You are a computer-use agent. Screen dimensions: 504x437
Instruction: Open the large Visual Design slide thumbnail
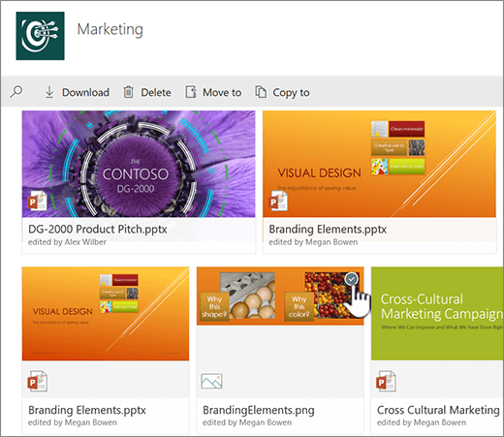[379, 164]
